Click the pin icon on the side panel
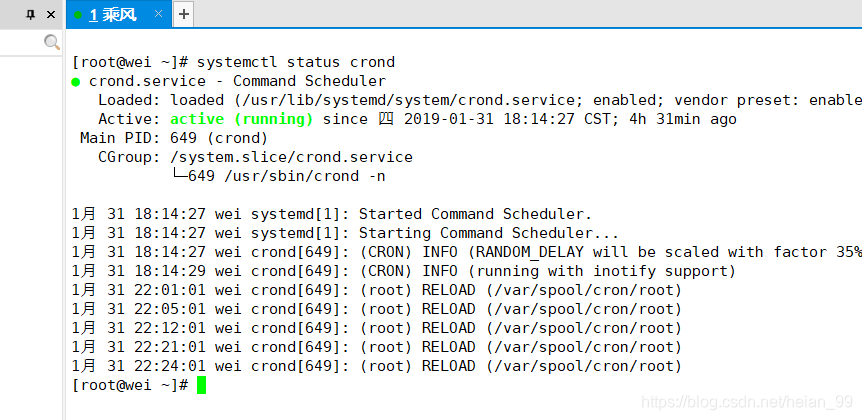The image size is (862, 420). pyautogui.click(x=31, y=15)
